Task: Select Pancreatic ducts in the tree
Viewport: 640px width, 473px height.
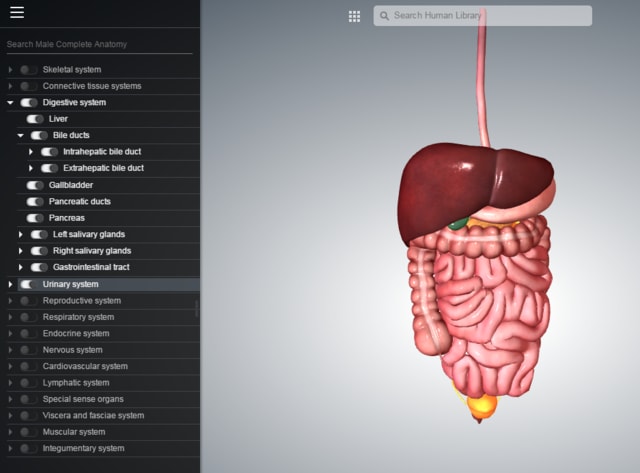Action: point(80,201)
